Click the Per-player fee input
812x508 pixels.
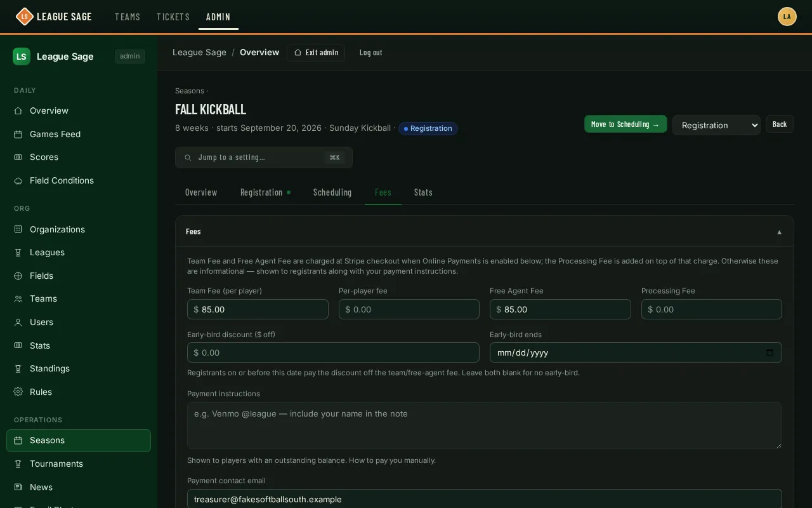[x=409, y=309]
